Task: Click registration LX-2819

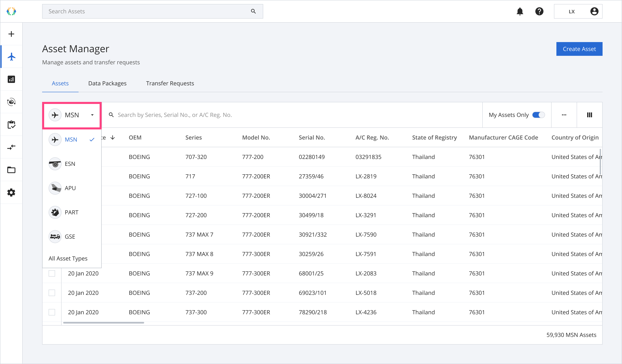Action: tap(366, 177)
